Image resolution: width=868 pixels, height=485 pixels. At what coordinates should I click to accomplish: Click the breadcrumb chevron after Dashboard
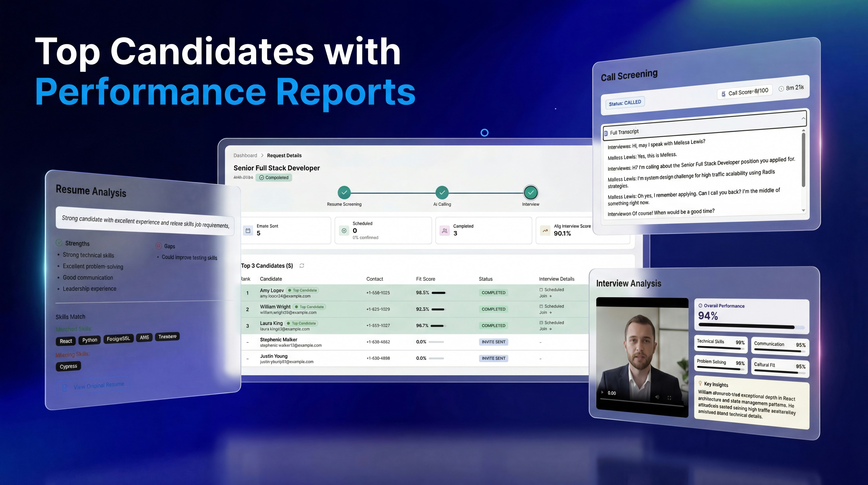(262, 156)
